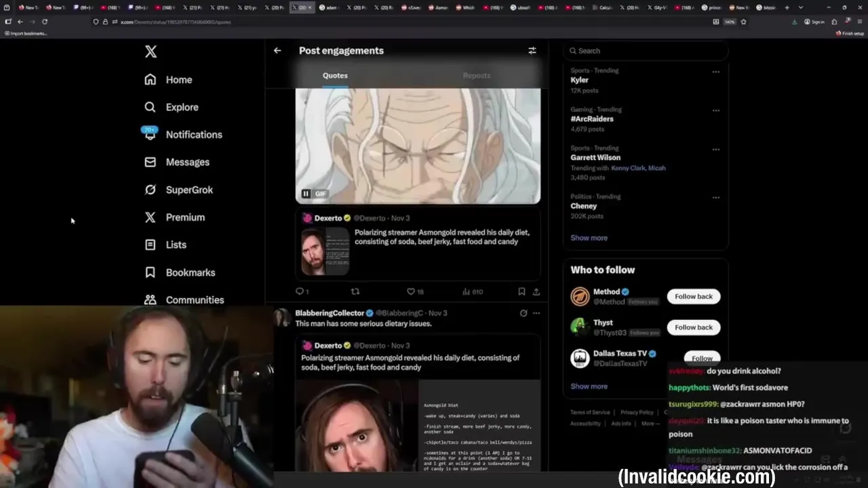868x488 pixels.
Task: Pause the GIF in the quote post
Action: point(306,194)
